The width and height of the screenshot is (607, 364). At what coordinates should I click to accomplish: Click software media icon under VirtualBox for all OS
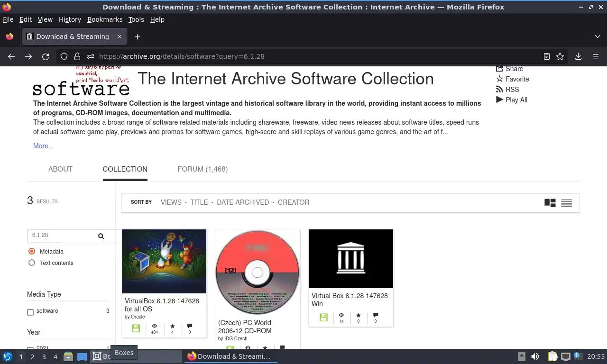(136, 328)
